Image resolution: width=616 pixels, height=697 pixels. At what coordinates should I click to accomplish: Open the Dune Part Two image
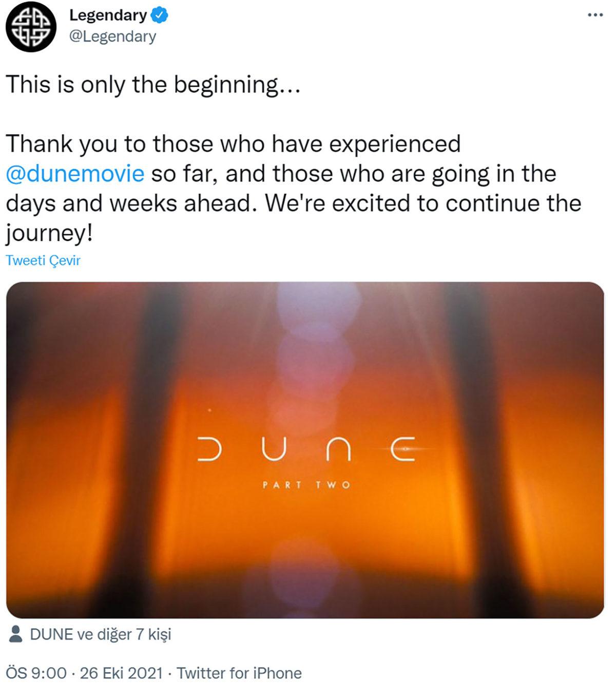coord(305,360)
